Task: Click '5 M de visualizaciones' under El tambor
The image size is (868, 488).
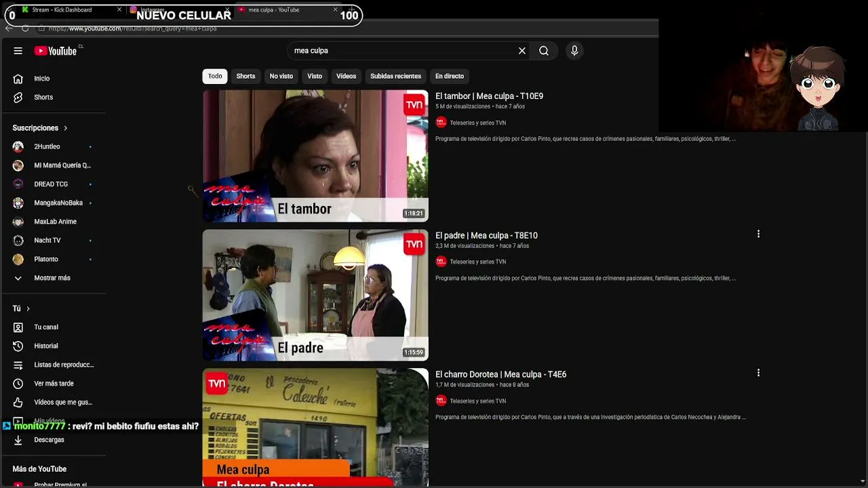Action: click(462, 106)
